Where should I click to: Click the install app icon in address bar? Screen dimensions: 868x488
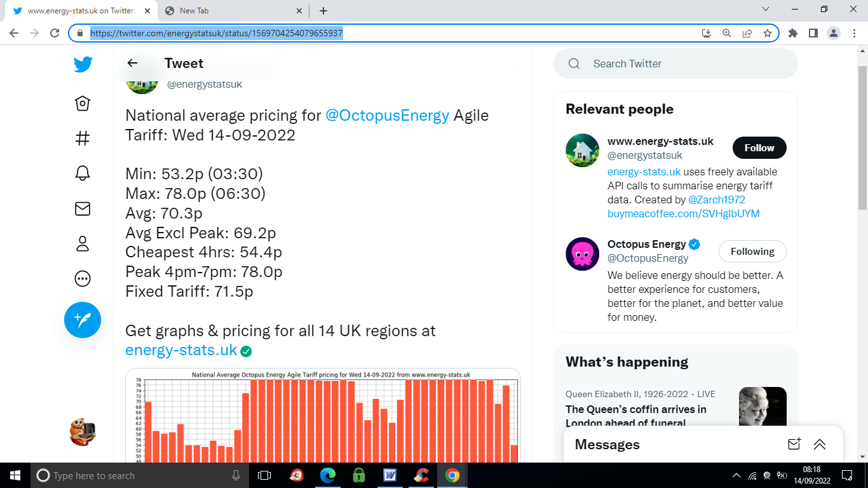click(707, 33)
